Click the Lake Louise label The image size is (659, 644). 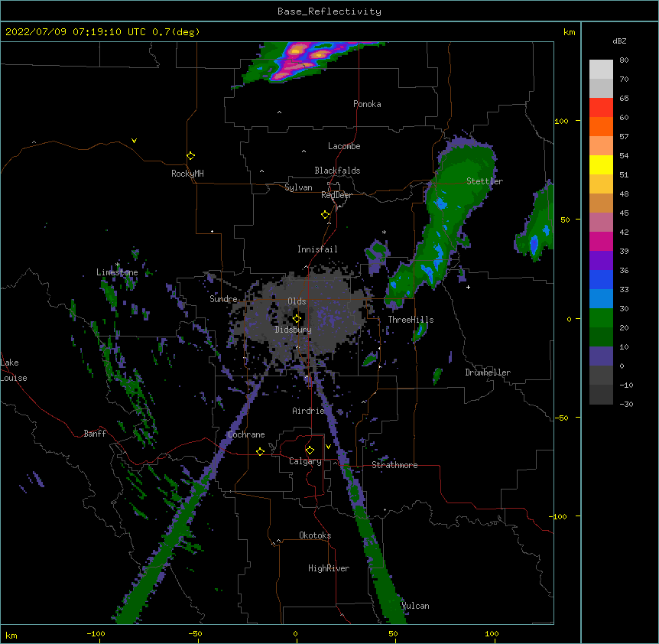(x=14, y=370)
